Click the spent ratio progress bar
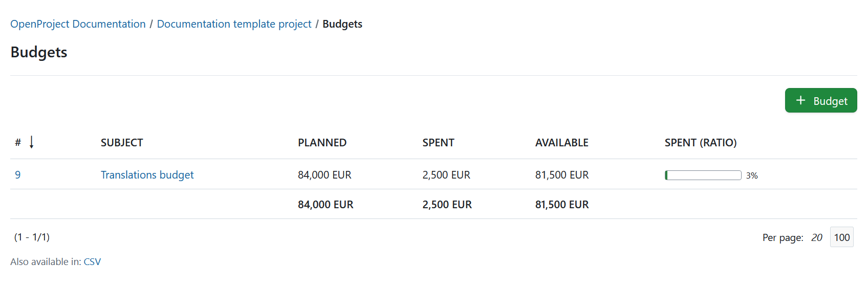This screenshot has width=868, height=286. (703, 175)
